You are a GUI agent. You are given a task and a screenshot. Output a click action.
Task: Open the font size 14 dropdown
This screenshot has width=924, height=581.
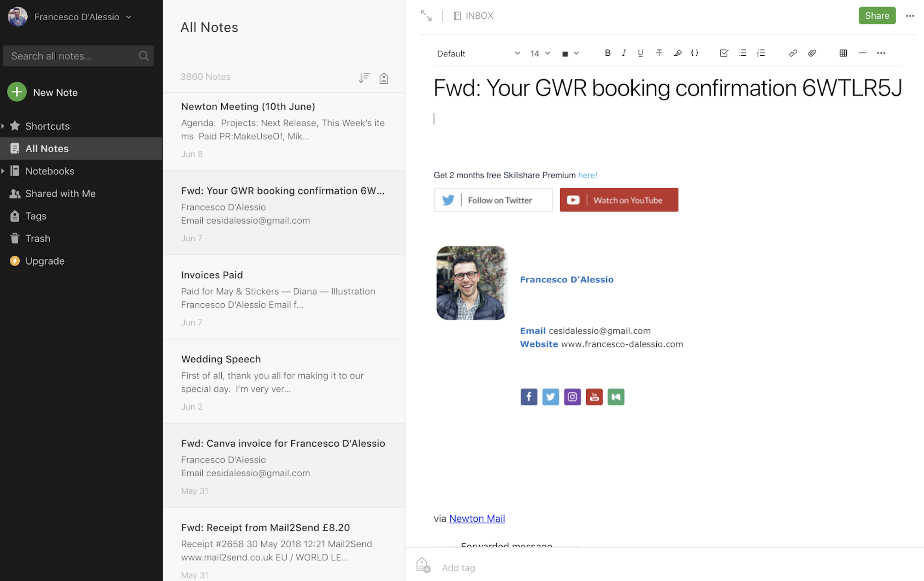click(540, 53)
